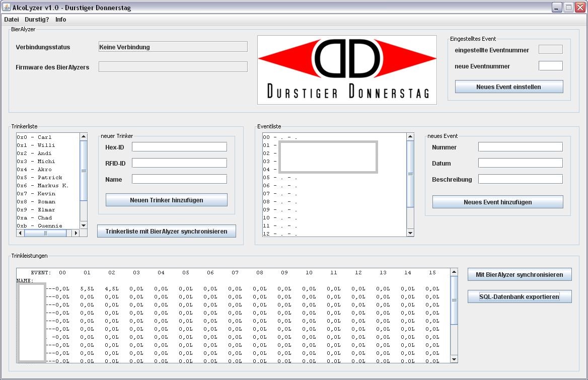Click Trinkerliste scroll right arrow
The image size is (588, 380).
coord(76,233)
